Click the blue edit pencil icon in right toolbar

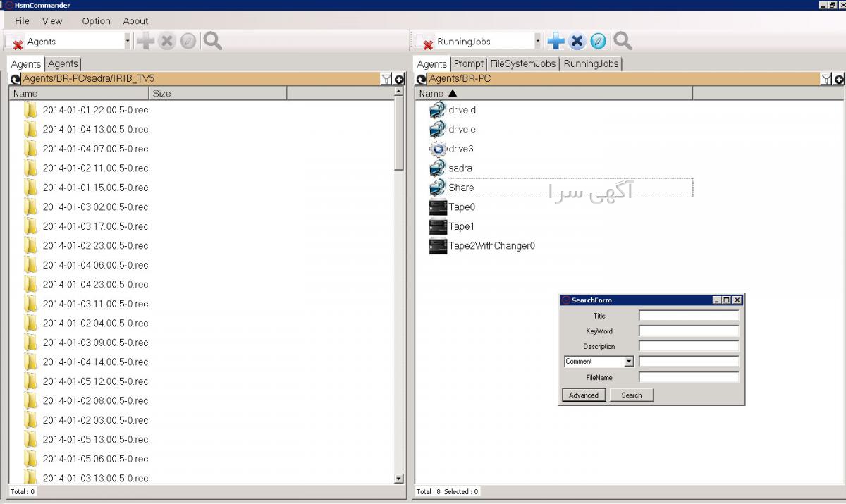599,41
